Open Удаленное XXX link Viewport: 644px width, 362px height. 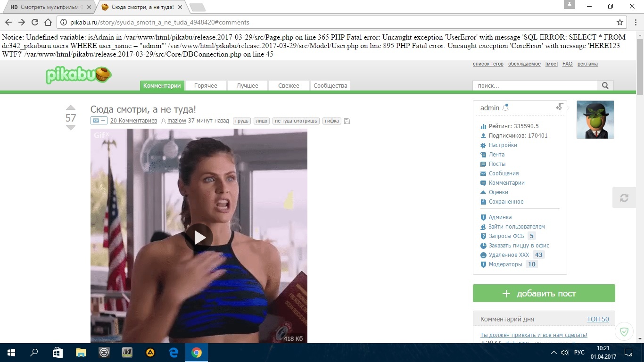tap(509, 255)
